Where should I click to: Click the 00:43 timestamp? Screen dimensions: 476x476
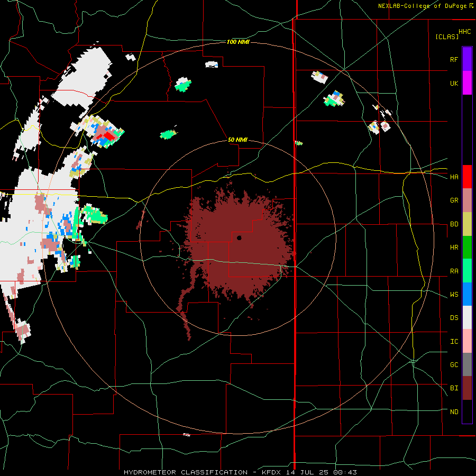345,472
